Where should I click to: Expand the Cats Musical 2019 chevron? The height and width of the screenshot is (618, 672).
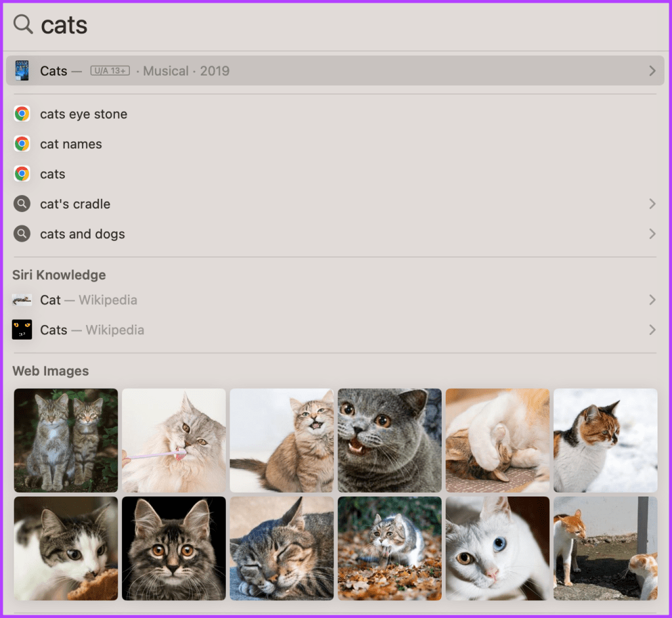pos(652,71)
